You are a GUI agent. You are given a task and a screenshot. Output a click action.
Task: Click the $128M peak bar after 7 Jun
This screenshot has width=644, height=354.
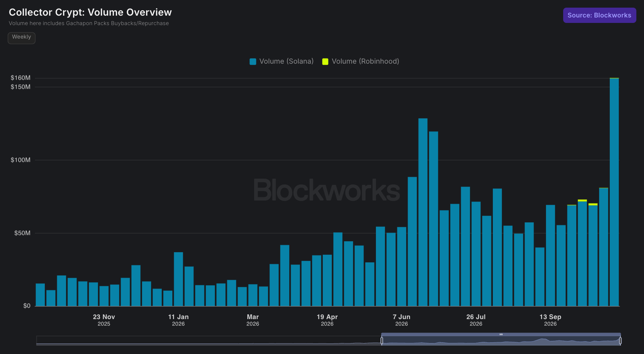423,212
